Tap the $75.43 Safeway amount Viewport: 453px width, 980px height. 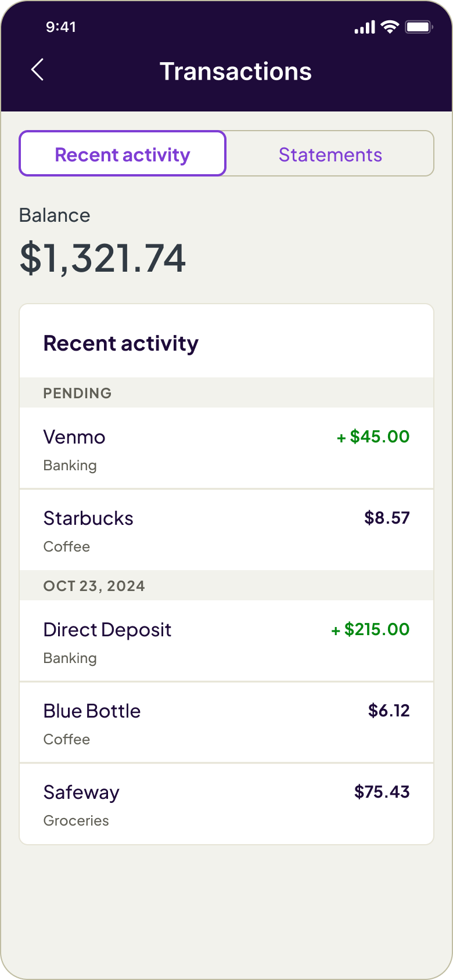382,792
